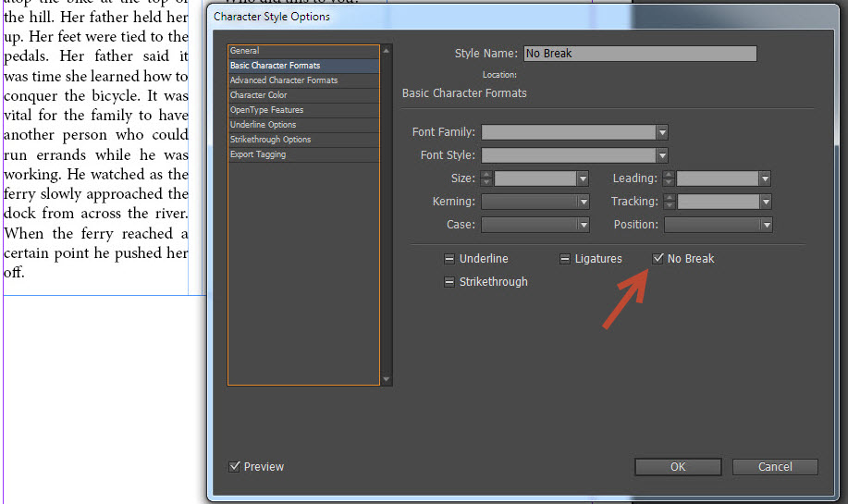This screenshot has width=848, height=504.
Task: Open the Size dropdown arrow
Action: click(x=583, y=178)
